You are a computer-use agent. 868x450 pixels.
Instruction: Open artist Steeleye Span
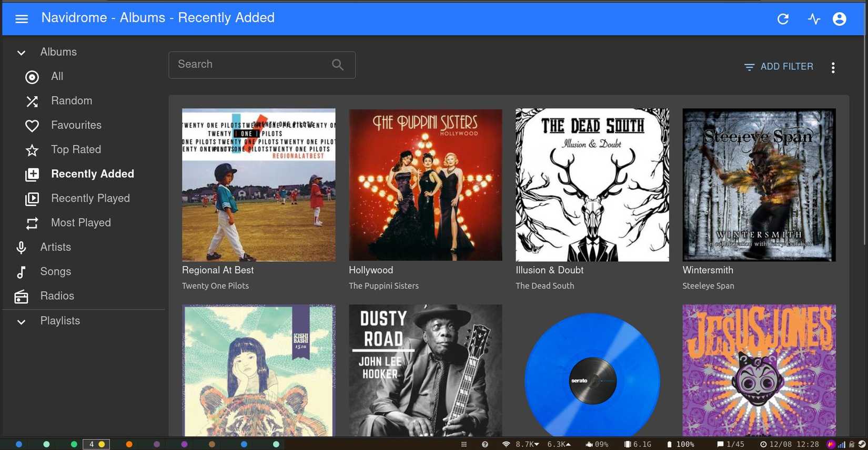click(x=708, y=286)
